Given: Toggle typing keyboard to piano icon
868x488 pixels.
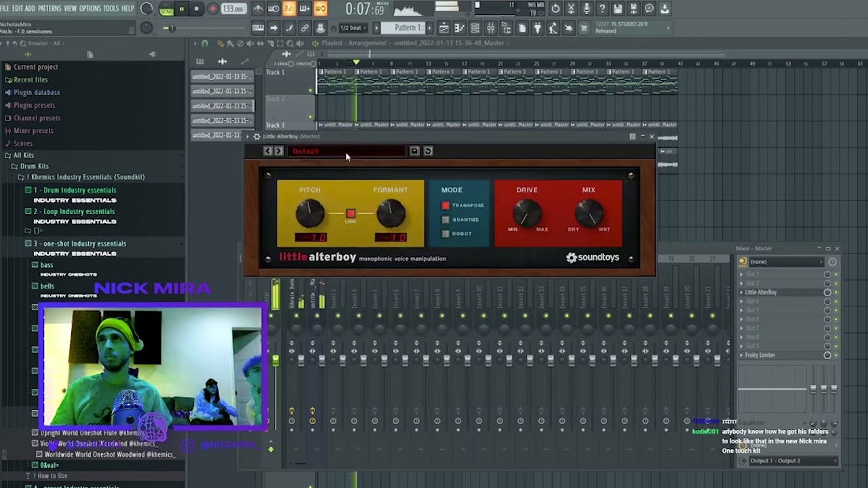Looking at the screenshot, I should coord(258,28).
